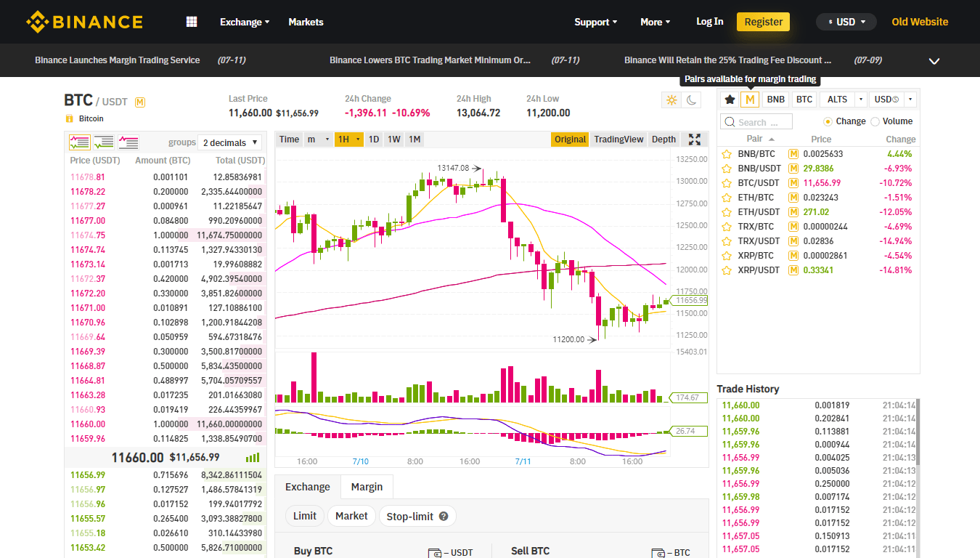Set chart interval to 1W

coord(393,139)
